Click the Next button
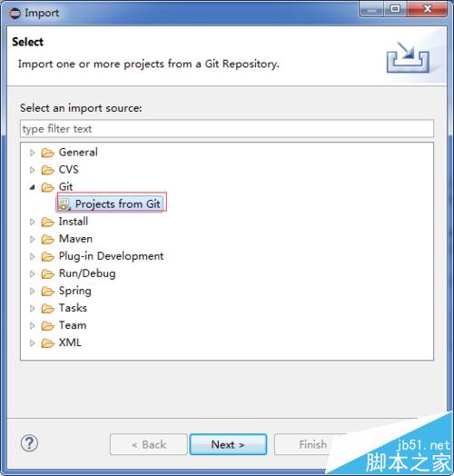The image size is (454, 476). pyautogui.click(x=228, y=444)
